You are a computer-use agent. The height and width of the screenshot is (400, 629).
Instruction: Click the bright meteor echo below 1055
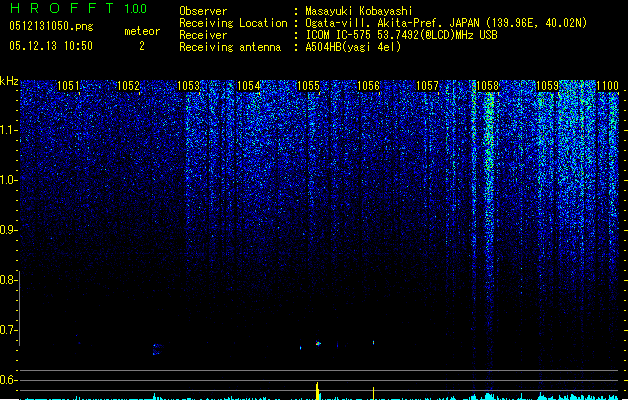[x=318, y=343]
